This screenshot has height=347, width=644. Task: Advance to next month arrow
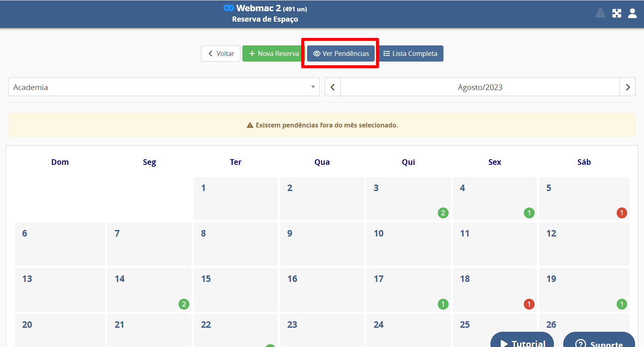(x=628, y=87)
